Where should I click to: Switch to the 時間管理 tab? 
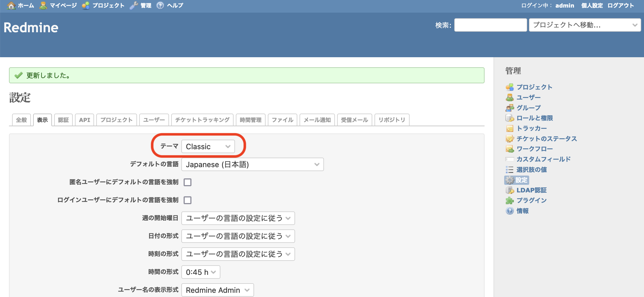(251, 120)
